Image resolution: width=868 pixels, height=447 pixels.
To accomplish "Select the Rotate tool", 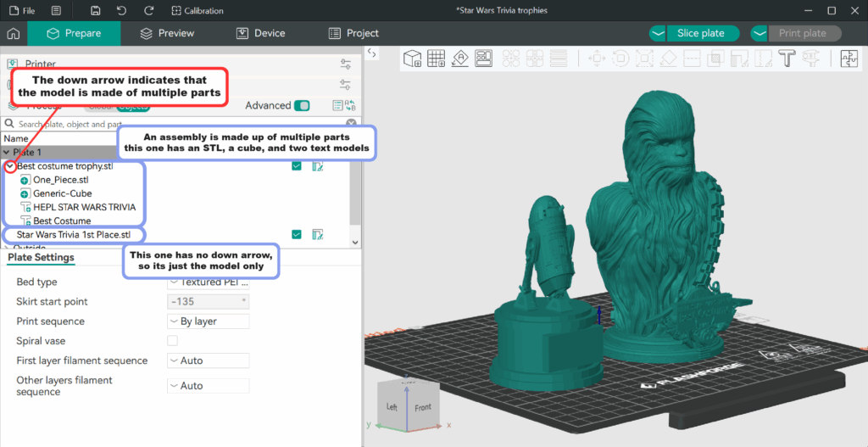I will click(620, 59).
